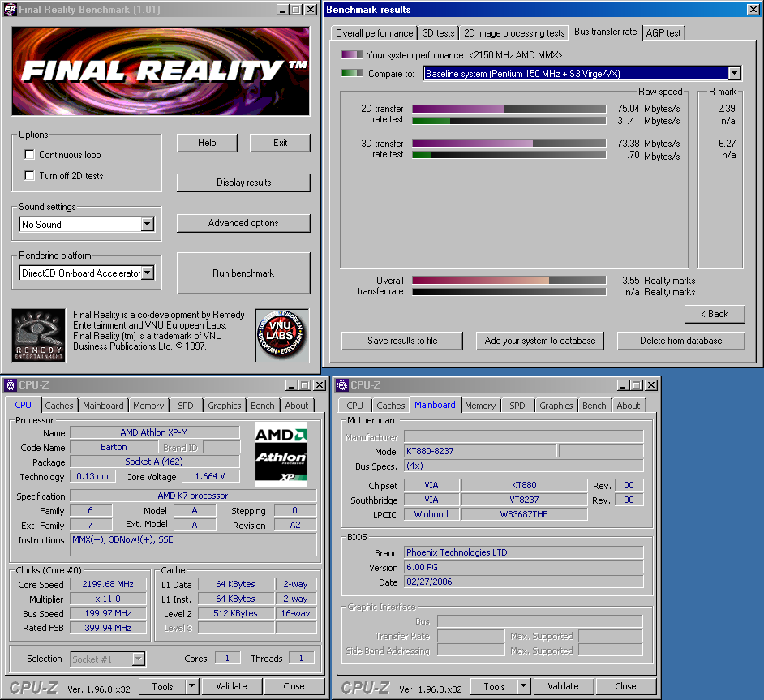Switch to the 3D tests tab
The image size is (764, 700).
439,33
